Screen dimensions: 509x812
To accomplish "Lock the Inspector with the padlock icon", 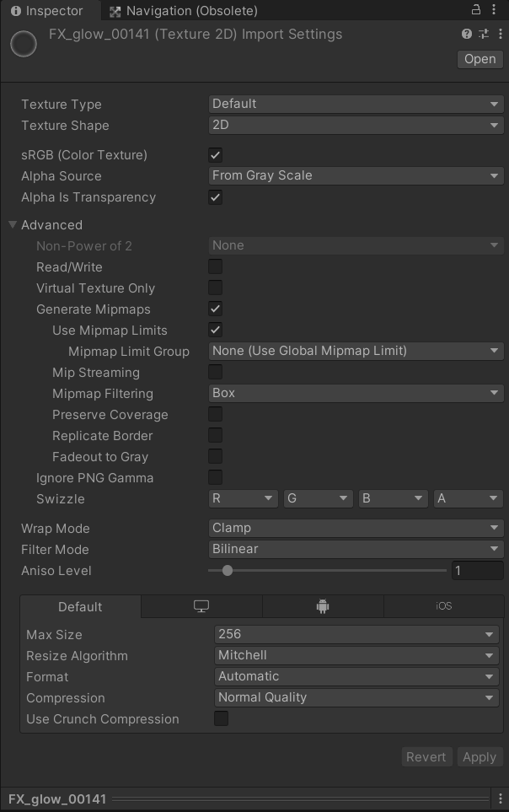I will point(476,10).
